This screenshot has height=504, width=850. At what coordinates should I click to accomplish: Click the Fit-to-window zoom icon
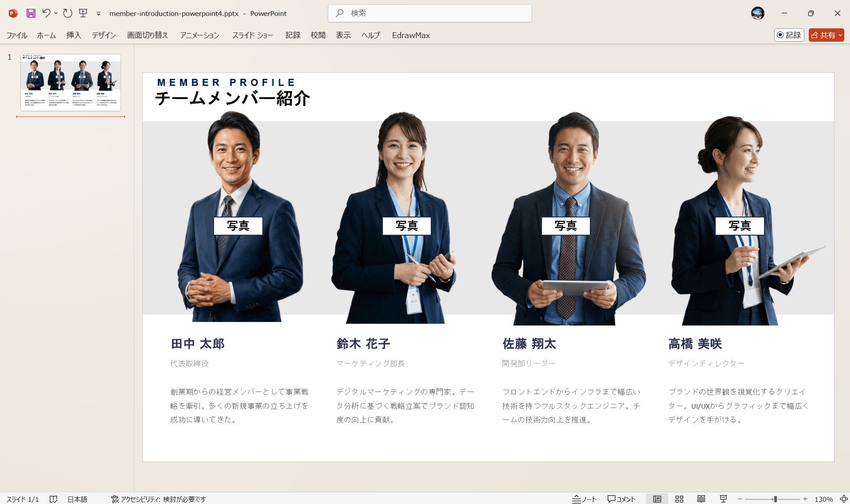pyautogui.click(x=843, y=499)
